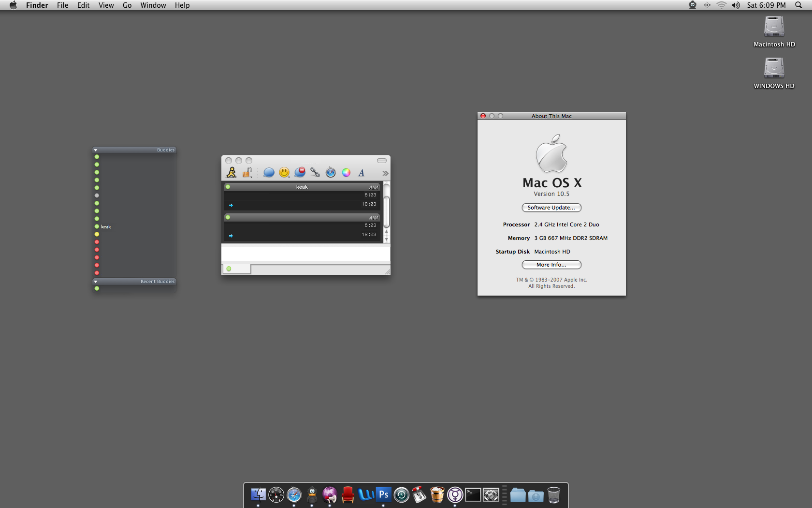Viewport: 812px width, 508px height.
Task: Open the Trash in the Dock
Action: pyautogui.click(x=553, y=494)
